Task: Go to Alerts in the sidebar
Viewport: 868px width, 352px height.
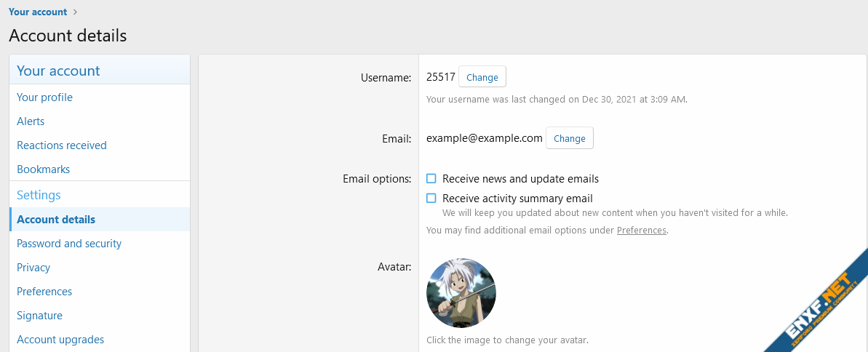Action: pos(31,121)
